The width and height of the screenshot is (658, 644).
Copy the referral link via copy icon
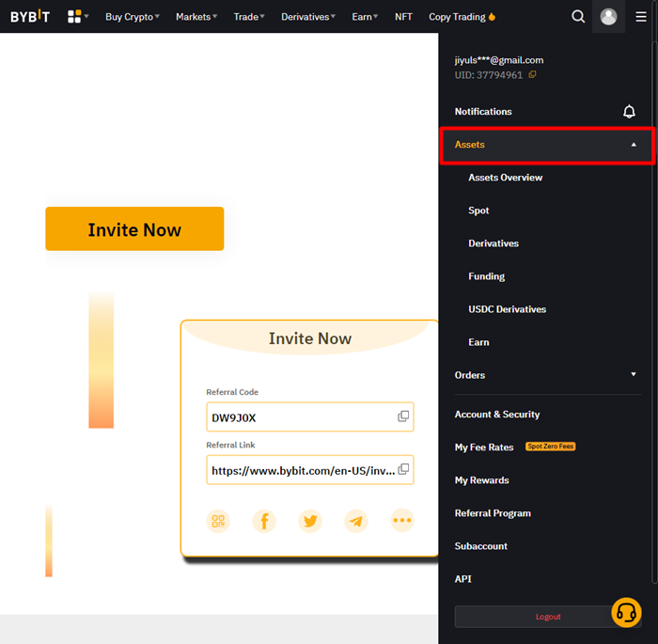pos(403,469)
